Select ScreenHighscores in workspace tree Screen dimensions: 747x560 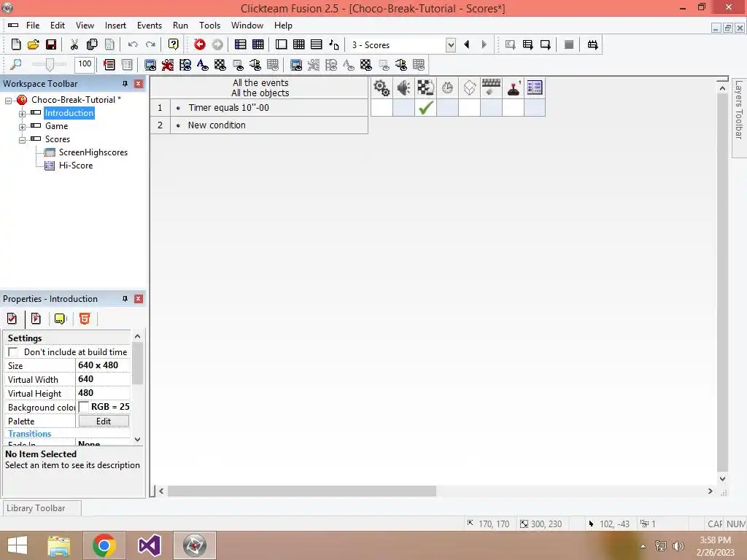(x=93, y=152)
